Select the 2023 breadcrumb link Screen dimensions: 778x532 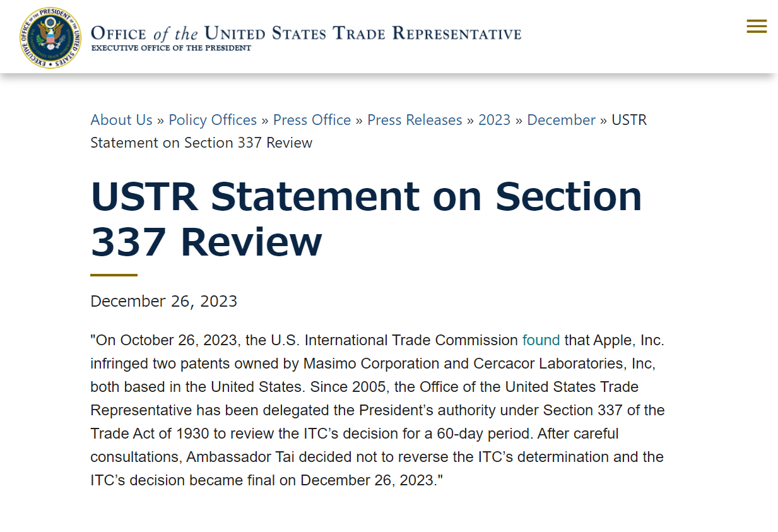494,120
